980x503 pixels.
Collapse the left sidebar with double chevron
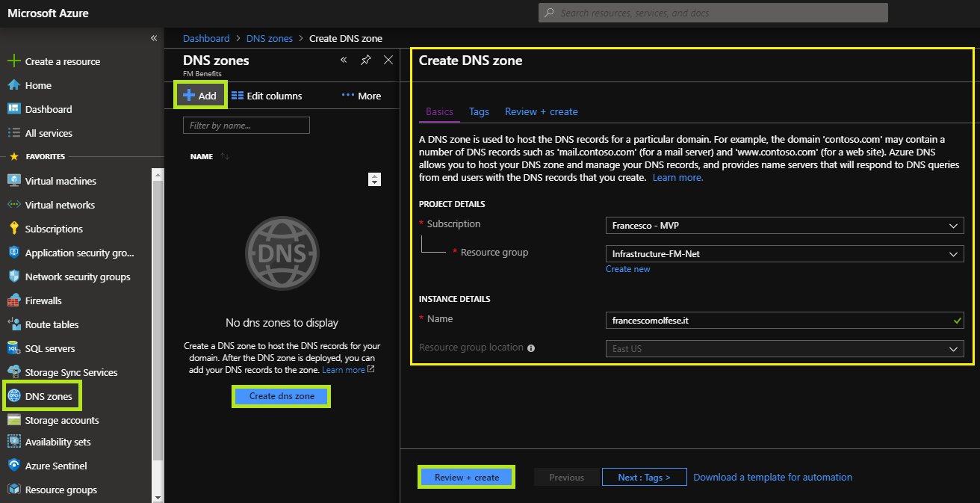[x=154, y=38]
